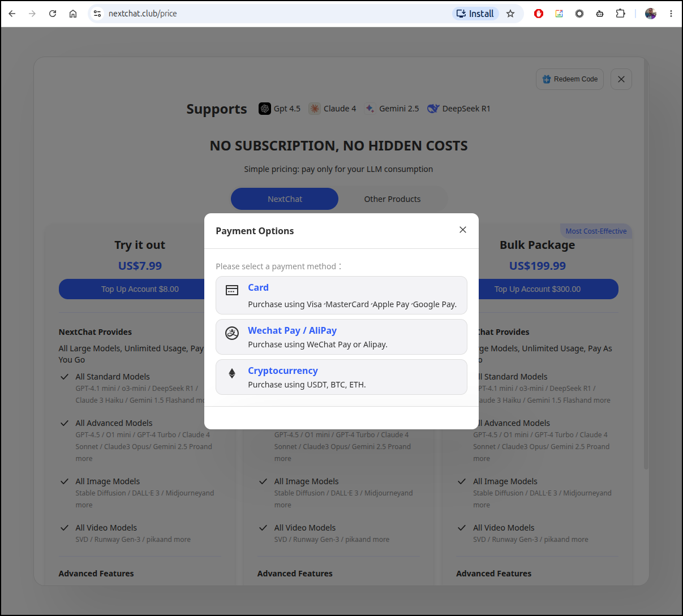The width and height of the screenshot is (683, 616).
Task: Close the Payment Options dialog
Action: tap(463, 230)
